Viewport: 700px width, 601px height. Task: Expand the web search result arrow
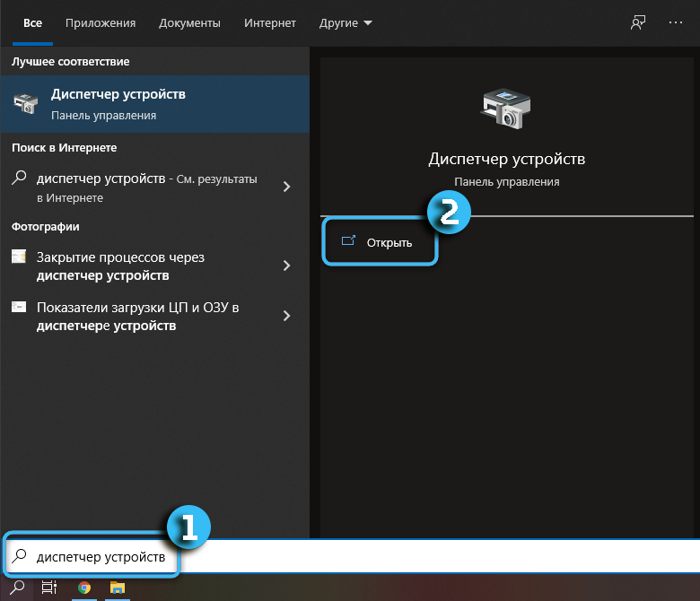[287, 187]
